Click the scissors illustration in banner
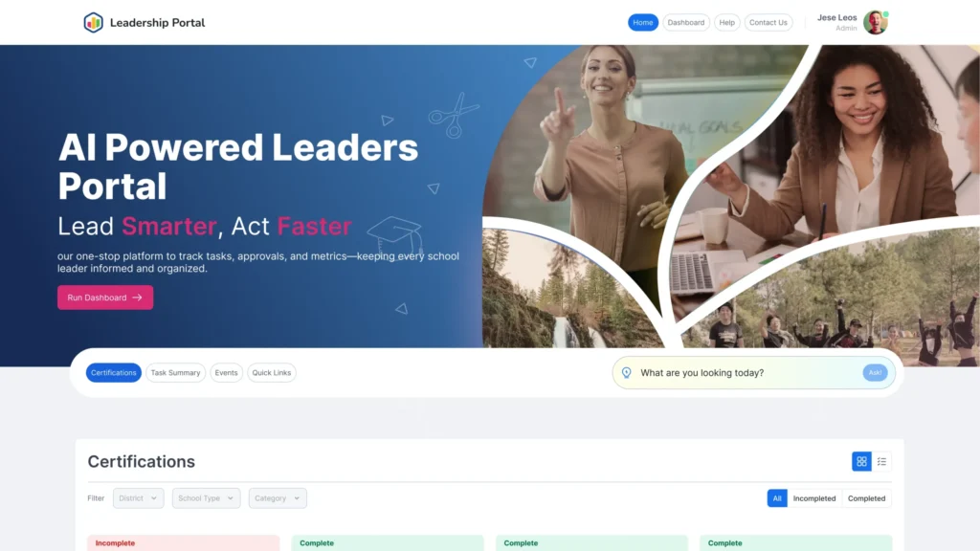Screen dimensions: 980x551 pyautogui.click(x=454, y=115)
